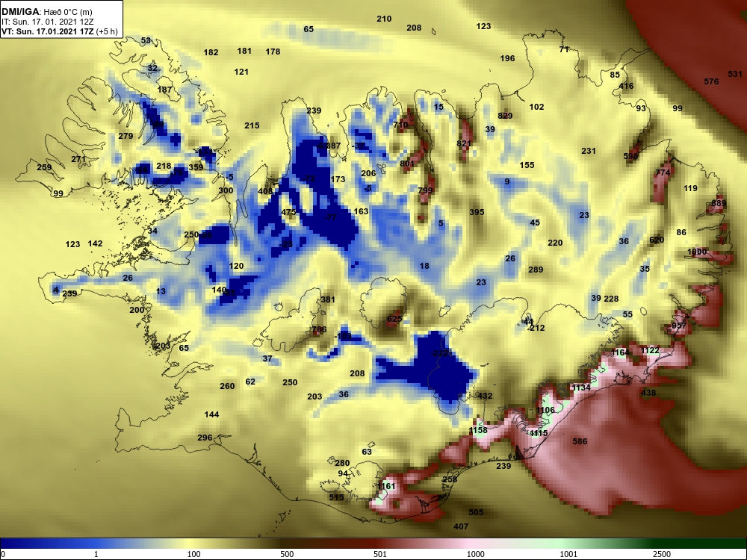
Task: Click the map value '300'
Action: [x=226, y=191]
